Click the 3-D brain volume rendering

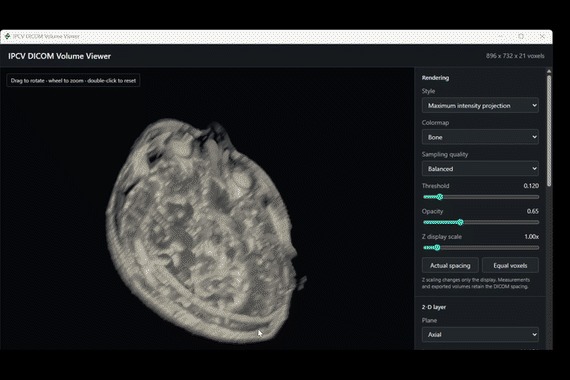[x=205, y=231]
